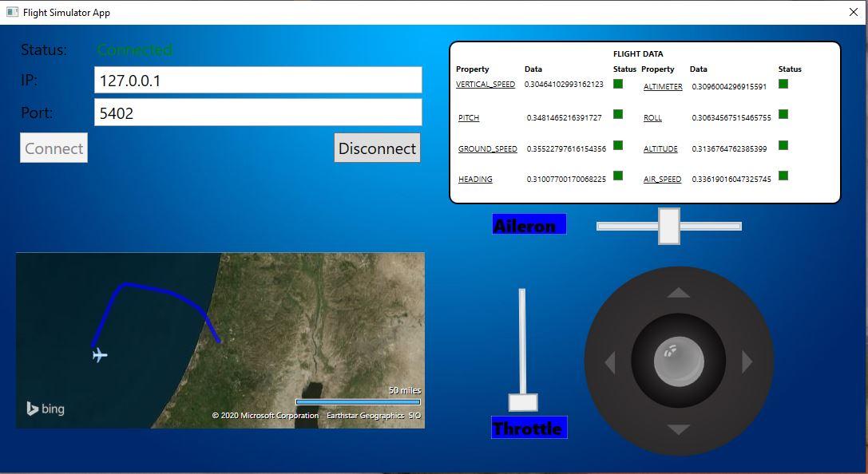Click the green VERTICAL_SPEED status square

tap(618, 84)
